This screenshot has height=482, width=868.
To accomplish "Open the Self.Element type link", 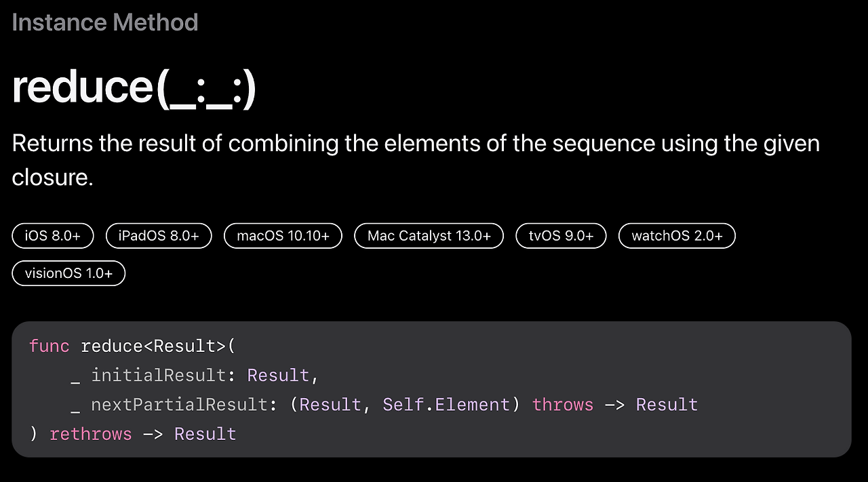I will click(x=446, y=405).
